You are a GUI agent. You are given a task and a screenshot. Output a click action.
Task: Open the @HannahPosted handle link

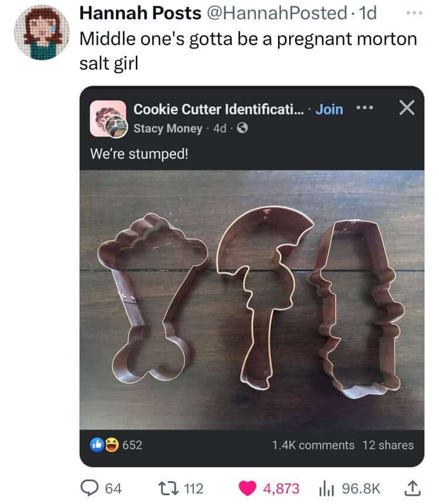(x=276, y=13)
